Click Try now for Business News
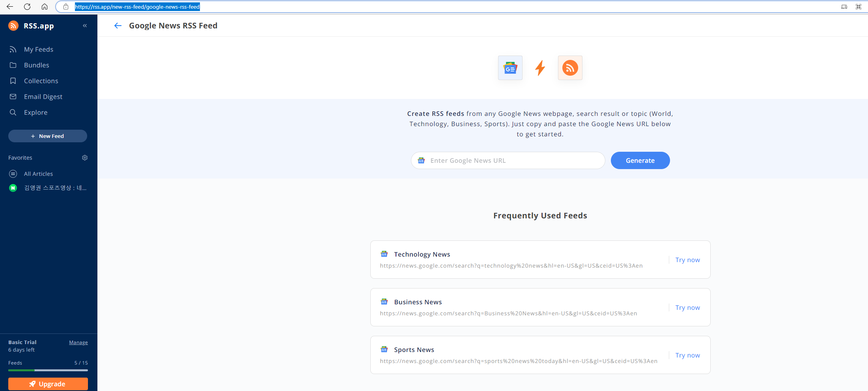Screen dimensions: 868x391 tap(687, 307)
